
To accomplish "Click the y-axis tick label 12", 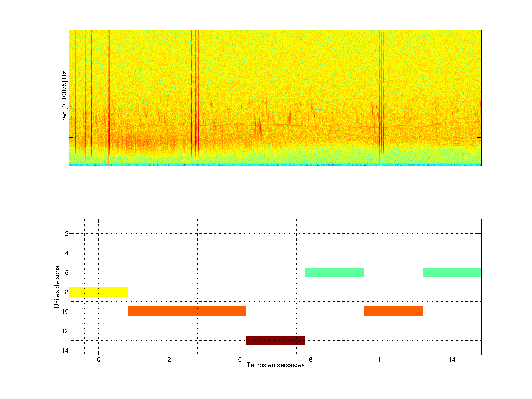I will [65, 331].
